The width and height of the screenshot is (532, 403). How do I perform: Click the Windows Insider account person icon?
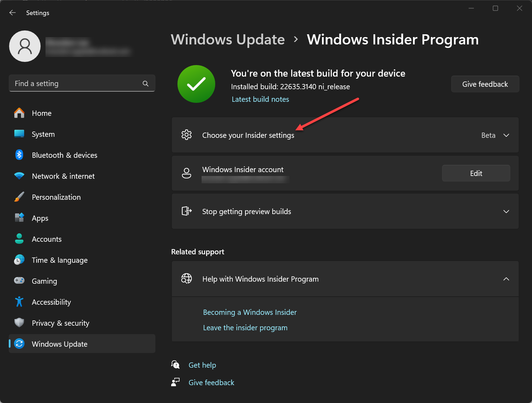click(x=187, y=173)
